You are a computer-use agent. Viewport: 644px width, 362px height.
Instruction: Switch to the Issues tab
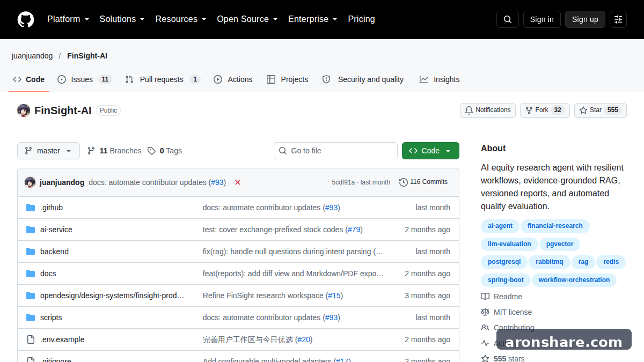(84, 79)
